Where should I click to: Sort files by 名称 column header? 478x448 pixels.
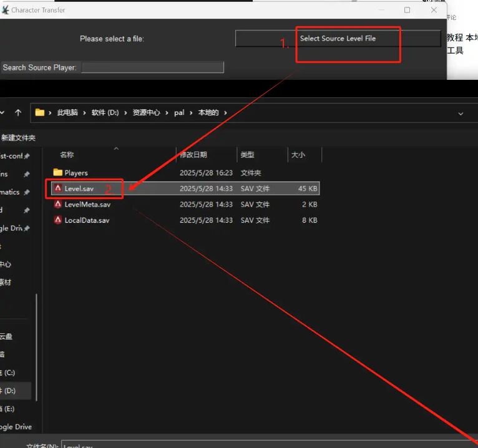(x=67, y=155)
